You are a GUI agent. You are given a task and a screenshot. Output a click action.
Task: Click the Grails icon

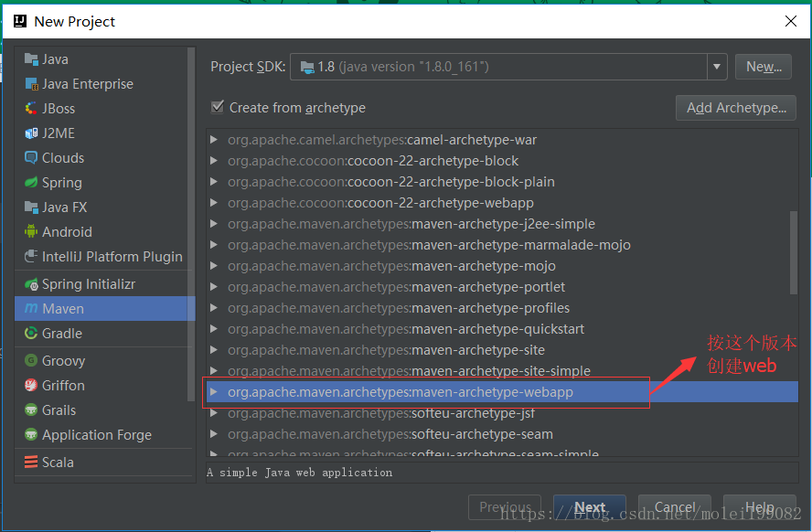point(31,410)
